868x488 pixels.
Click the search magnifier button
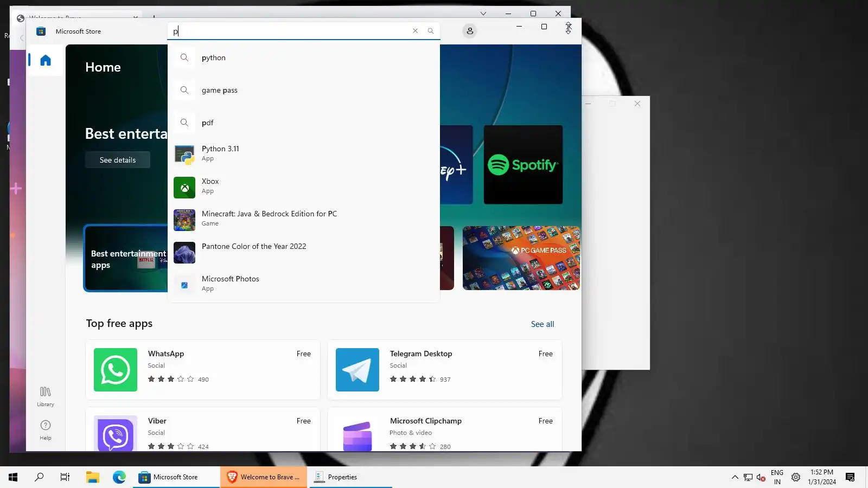(431, 31)
